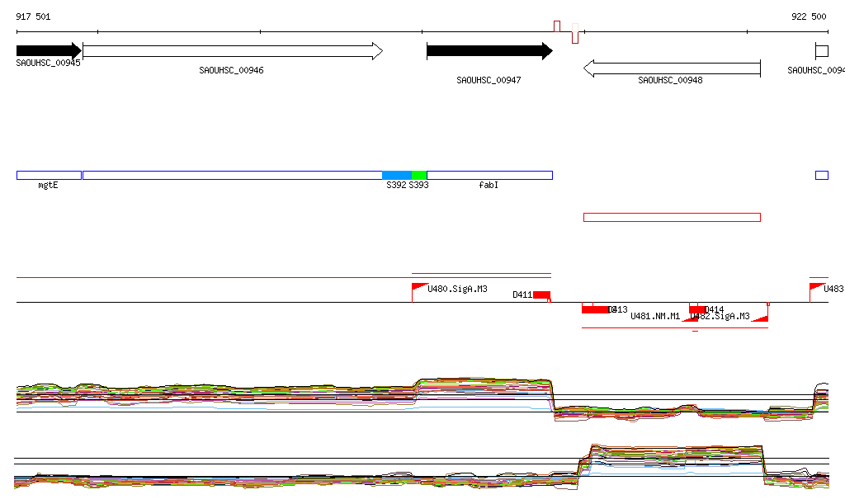
Task: Click the U481.NM.M1 label
Action: click(655, 316)
